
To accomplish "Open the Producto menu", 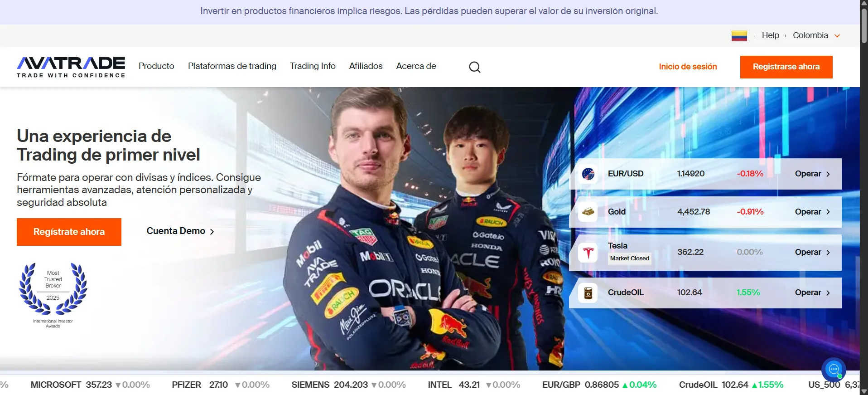I will click(156, 66).
